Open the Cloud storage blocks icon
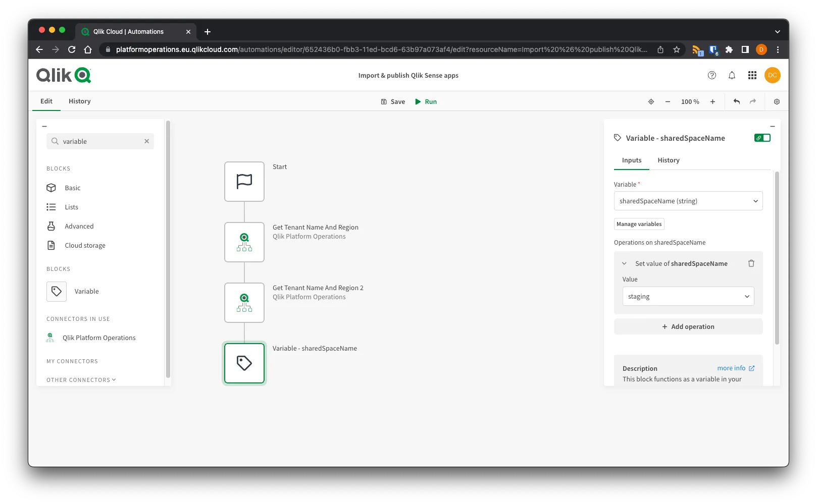The height and width of the screenshot is (504, 817). click(x=52, y=245)
